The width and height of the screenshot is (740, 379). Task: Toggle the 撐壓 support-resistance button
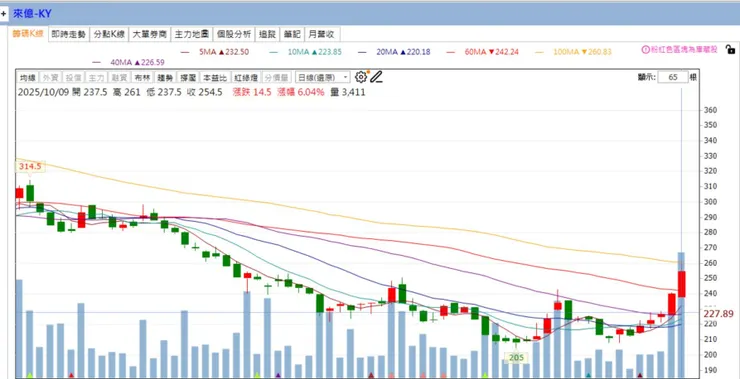point(188,77)
